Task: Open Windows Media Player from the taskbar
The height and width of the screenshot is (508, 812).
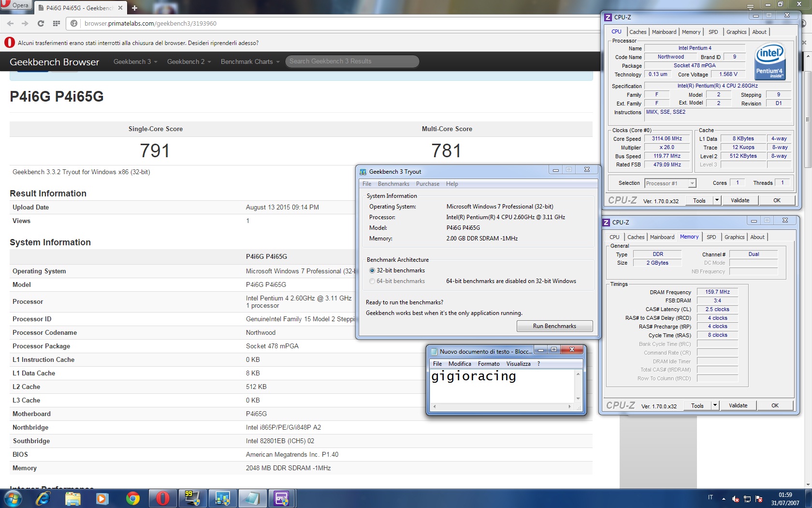Action: tap(102, 498)
